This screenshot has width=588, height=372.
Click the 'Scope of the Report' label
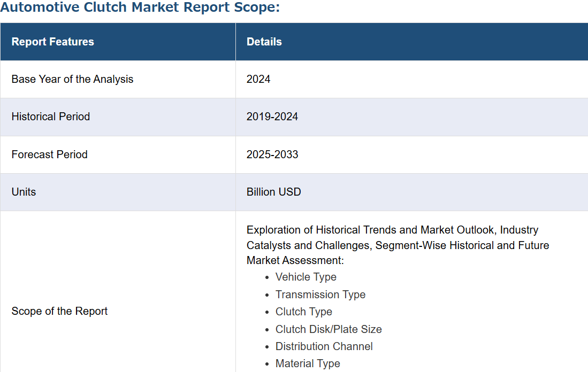coord(59,311)
